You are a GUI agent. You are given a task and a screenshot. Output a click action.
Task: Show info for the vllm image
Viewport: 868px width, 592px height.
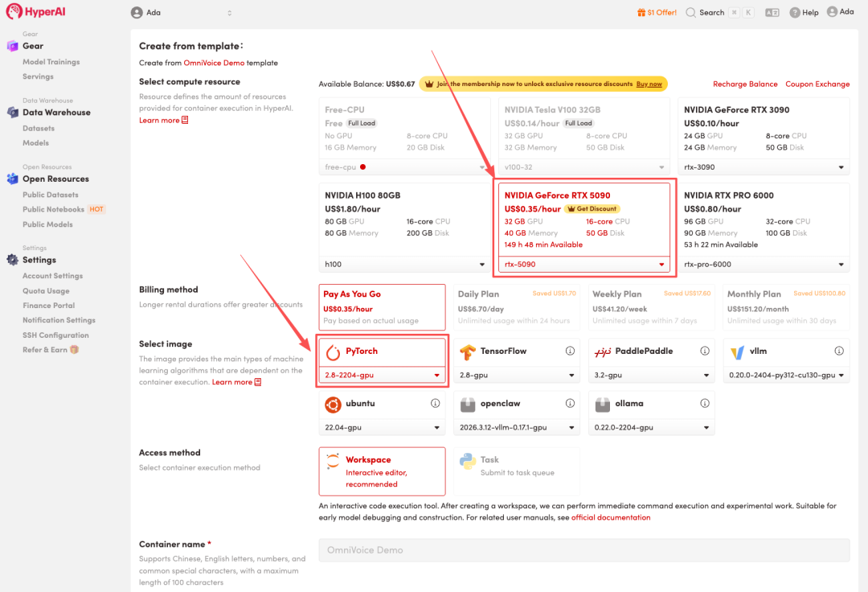pyautogui.click(x=838, y=351)
